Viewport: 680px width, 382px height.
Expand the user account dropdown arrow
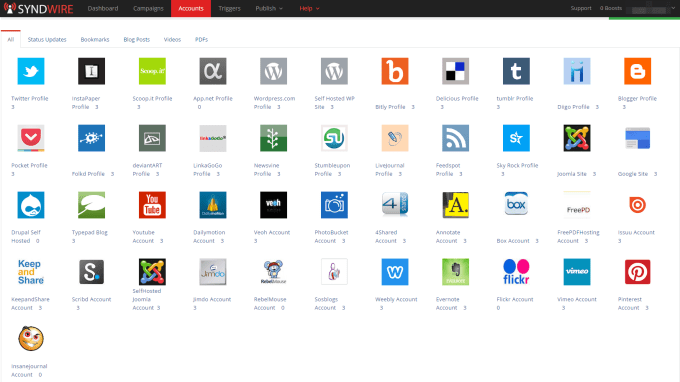[673, 8]
